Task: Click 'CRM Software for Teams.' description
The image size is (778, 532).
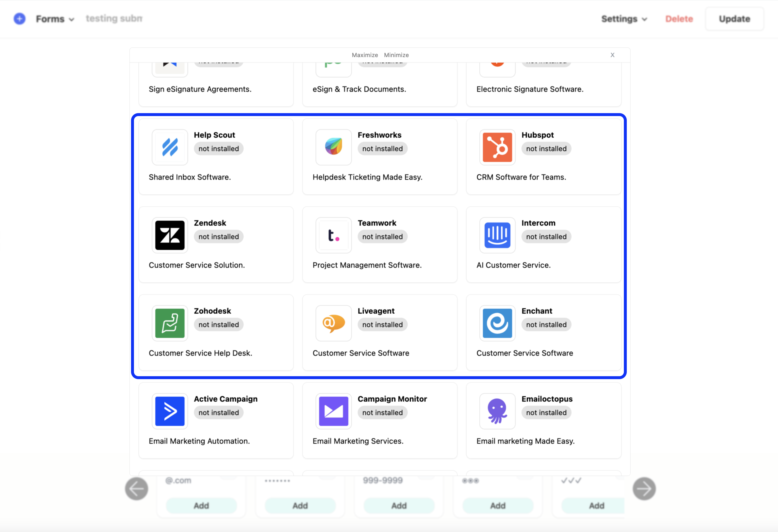Action: 521,177
